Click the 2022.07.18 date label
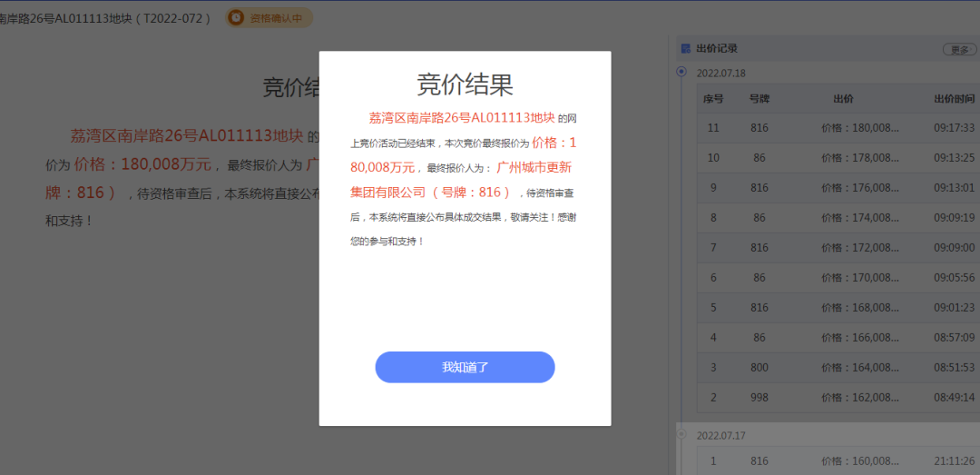The image size is (980, 475). click(x=721, y=74)
